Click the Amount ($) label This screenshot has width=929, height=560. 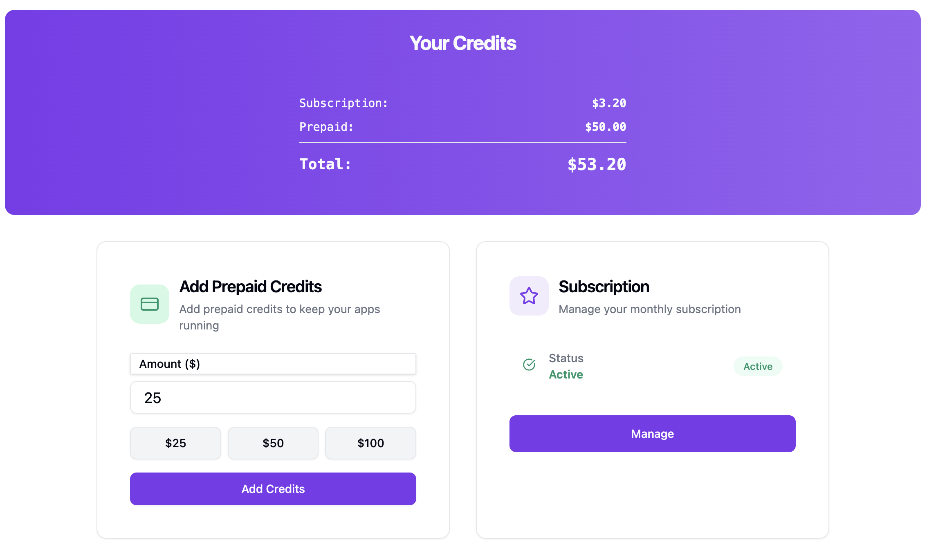click(x=170, y=364)
